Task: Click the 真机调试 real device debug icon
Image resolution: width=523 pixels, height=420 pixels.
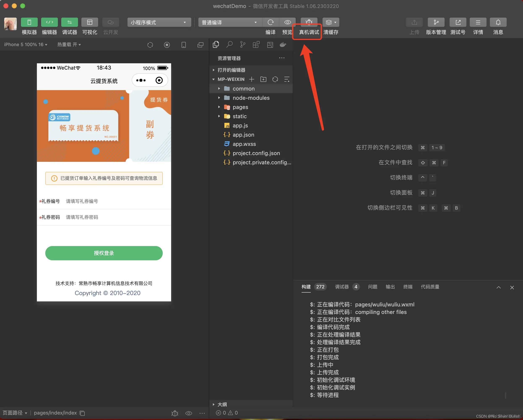Action: pos(308,22)
